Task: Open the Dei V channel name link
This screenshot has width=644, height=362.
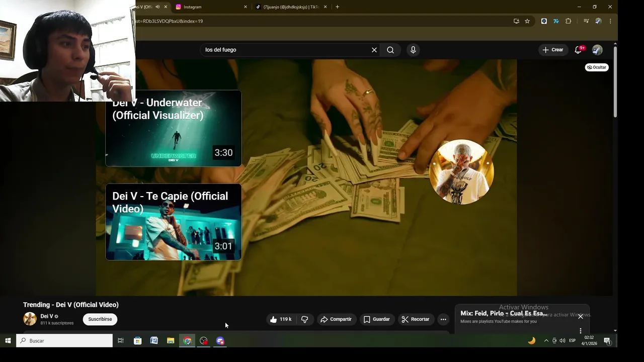Action: pyautogui.click(x=46, y=316)
